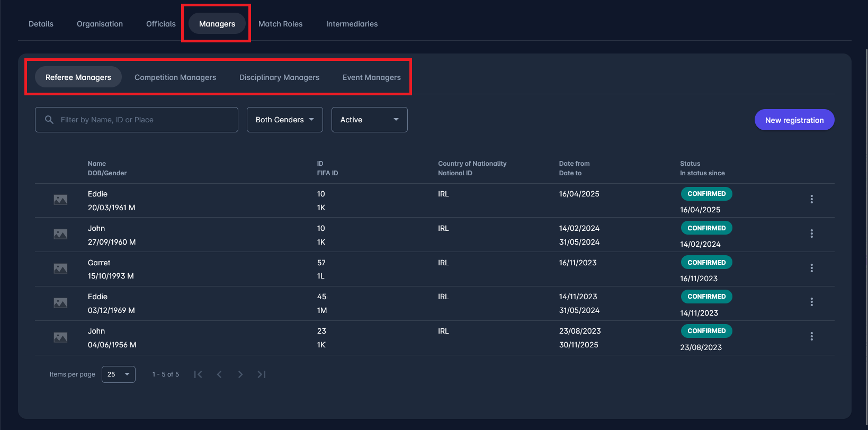The height and width of the screenshot is (430, 868).
Task: Switch to the Match Roles tab
Action: click(x=280, y=24)
